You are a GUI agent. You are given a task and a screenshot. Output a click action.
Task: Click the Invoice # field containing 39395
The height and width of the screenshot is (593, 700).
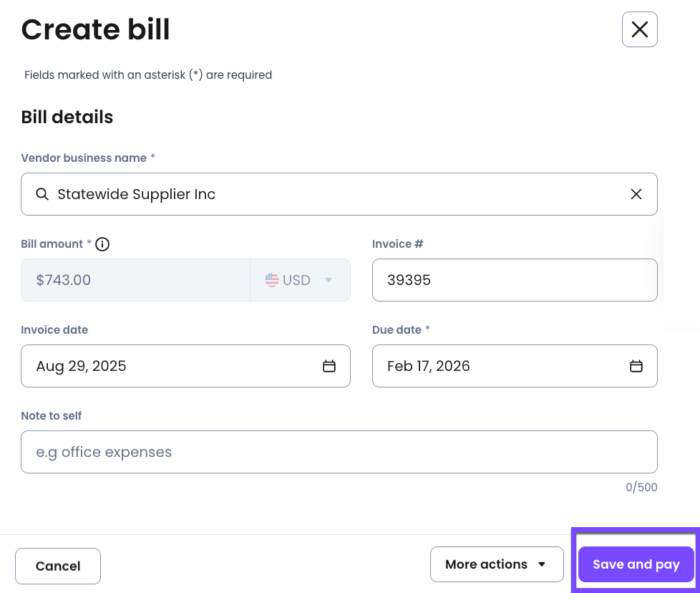(x=514, y=280)
